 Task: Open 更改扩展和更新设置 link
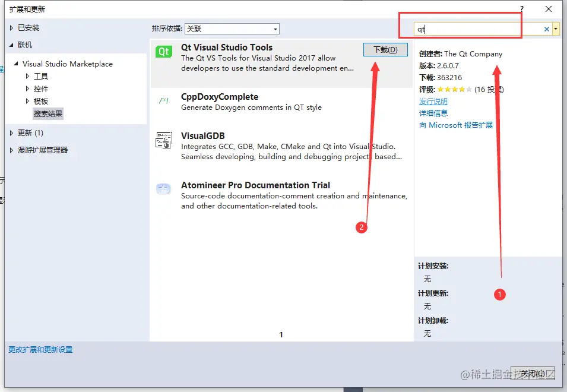click(x=40, y=350)
